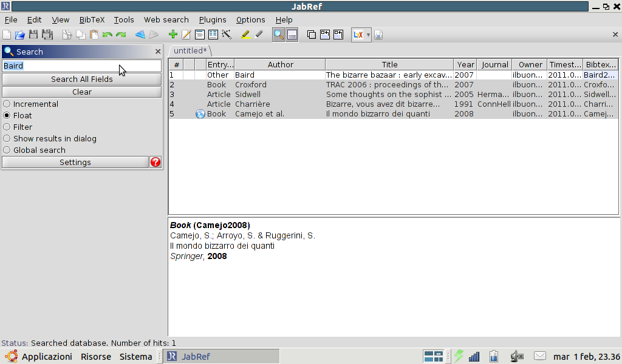Click the Copy icon in the toolbar
Viewport: 622px width, 364px height.
pyautogui.click(x=81, y=35)
